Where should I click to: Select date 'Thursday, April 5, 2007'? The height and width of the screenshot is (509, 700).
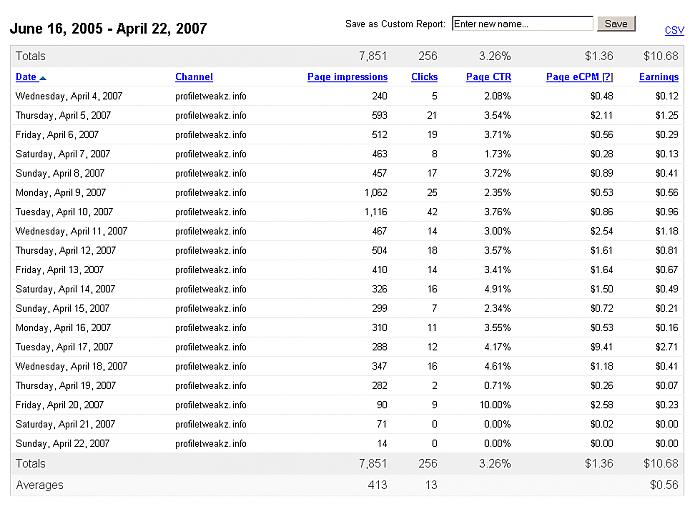(63, 115)
